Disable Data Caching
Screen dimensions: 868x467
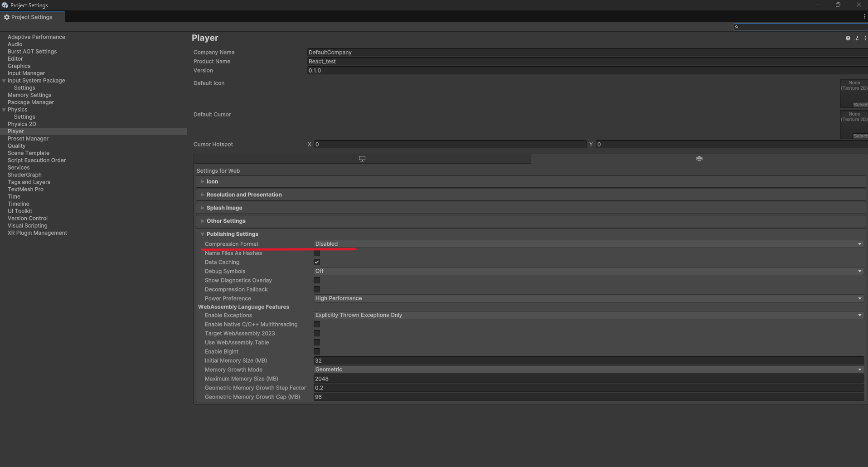316,262
